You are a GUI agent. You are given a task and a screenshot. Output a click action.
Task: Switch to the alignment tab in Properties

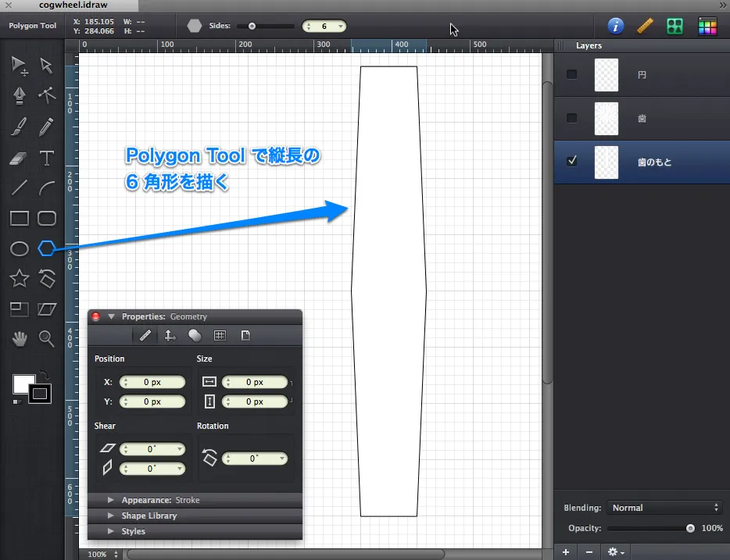tap(170, 336)
